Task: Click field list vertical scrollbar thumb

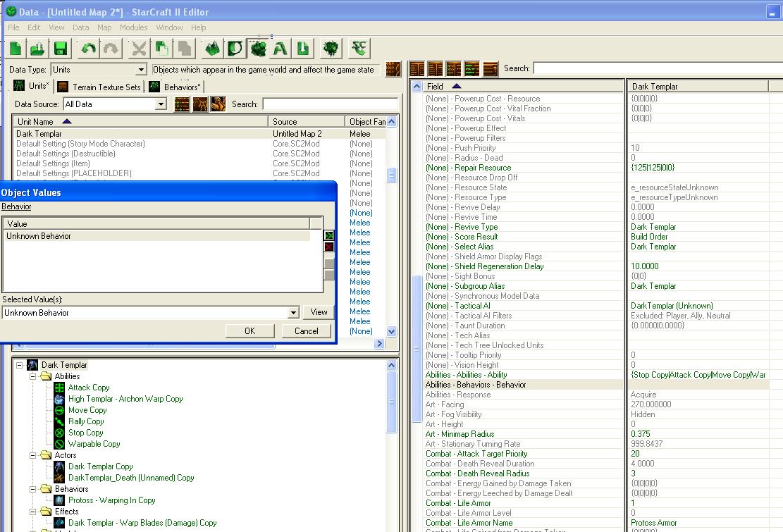Action: click(x=417, y=349)
